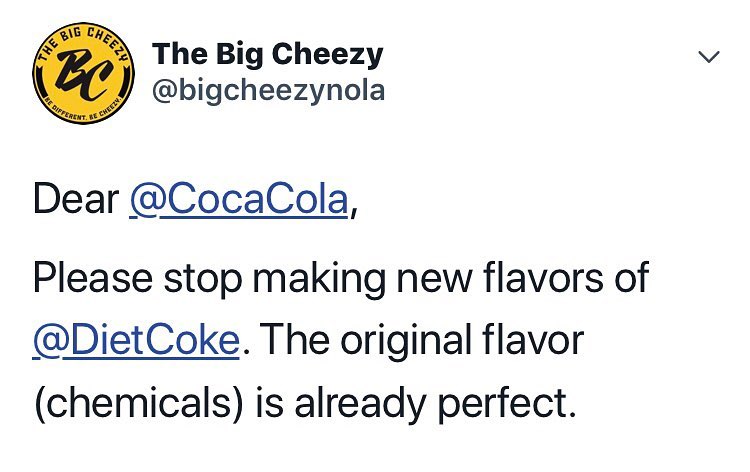Open the tweet options chevron menu
This screenshot has width=750, height=472.
[x=708, y=59]
